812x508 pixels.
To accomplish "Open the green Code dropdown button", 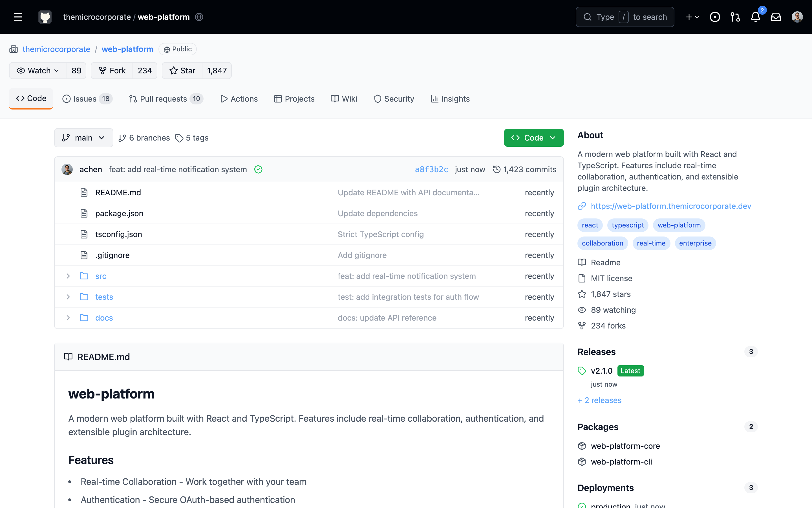I will [x=533, y=138].
